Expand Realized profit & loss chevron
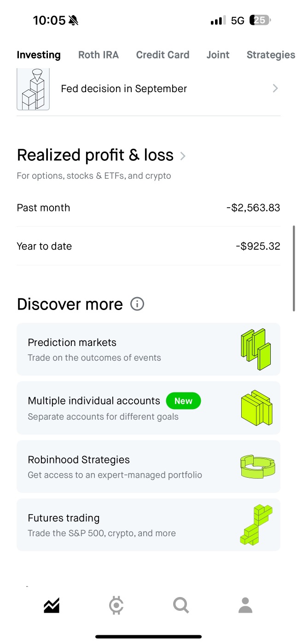The image size is (297, 644). pos(183,156)
